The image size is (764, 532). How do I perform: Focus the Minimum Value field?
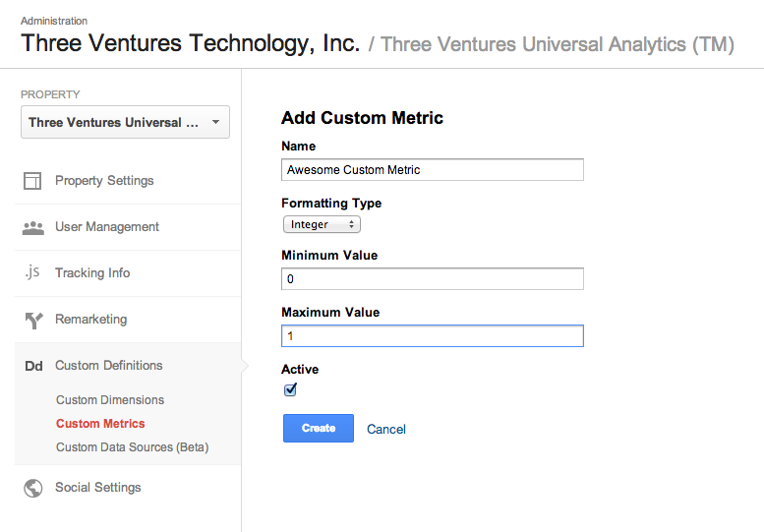coord(433,279)
